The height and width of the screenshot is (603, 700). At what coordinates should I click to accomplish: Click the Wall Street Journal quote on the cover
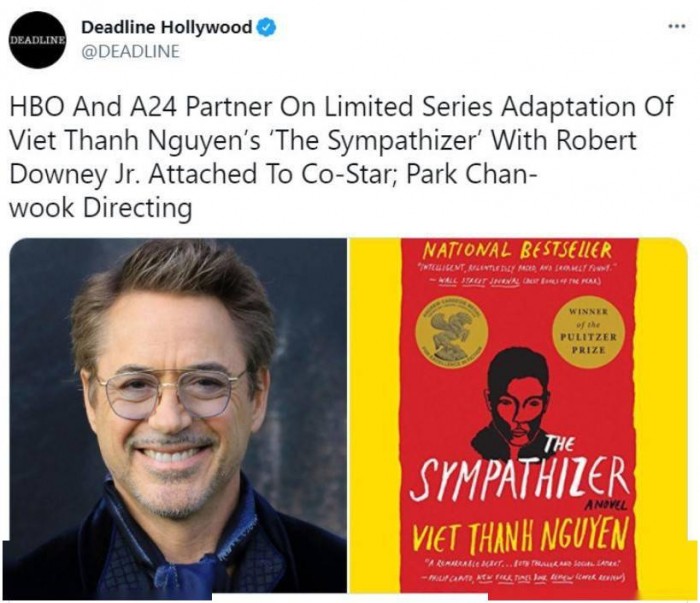[517, 275]
